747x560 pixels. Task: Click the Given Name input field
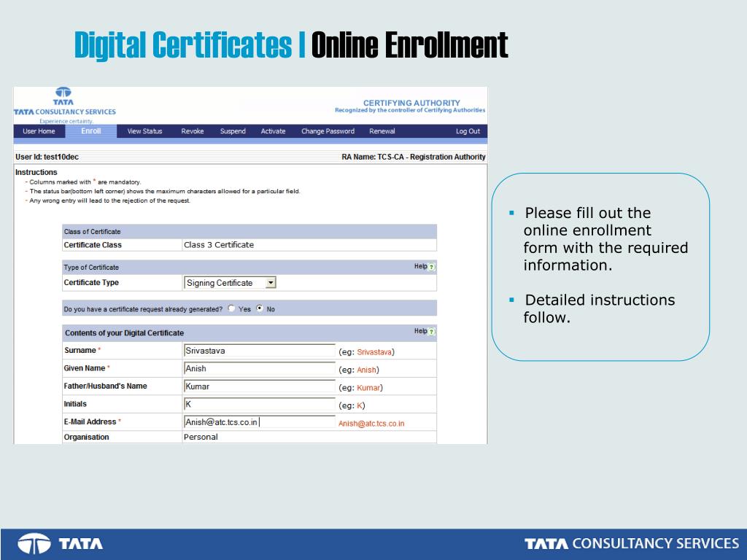(x=260, y=368)
